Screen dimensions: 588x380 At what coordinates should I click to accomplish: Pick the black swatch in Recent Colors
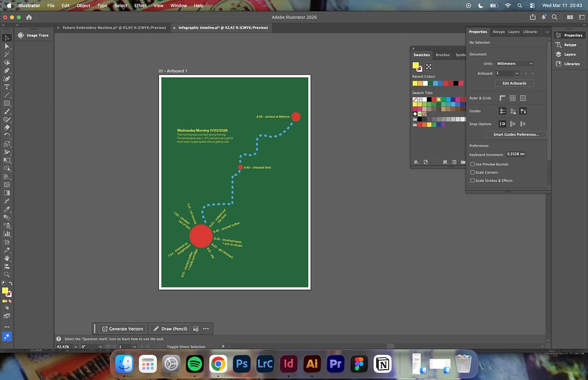[456, 83]
